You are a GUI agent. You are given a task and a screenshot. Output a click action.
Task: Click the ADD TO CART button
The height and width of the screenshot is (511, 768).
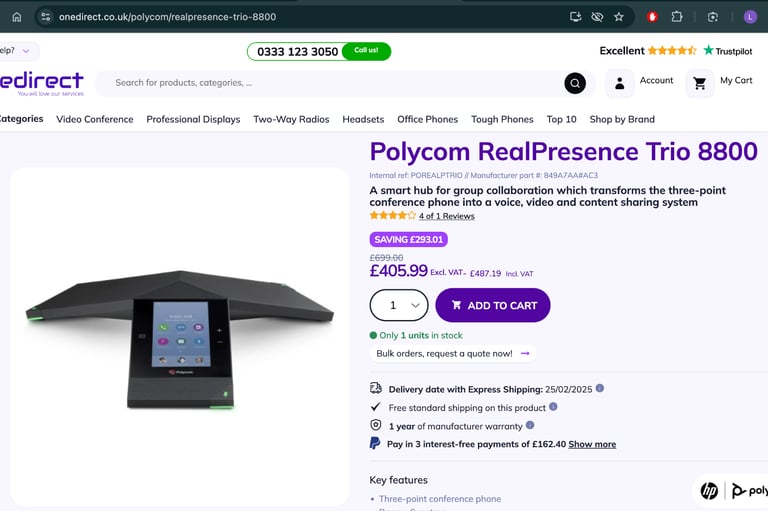[x=493, y=305]
